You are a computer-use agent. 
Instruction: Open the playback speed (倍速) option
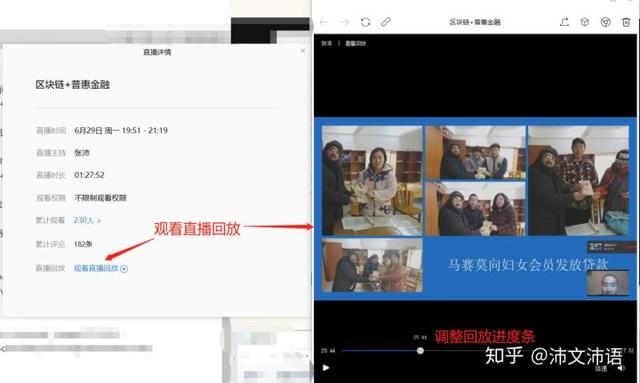pyautogui.click(x=600, y=368)
